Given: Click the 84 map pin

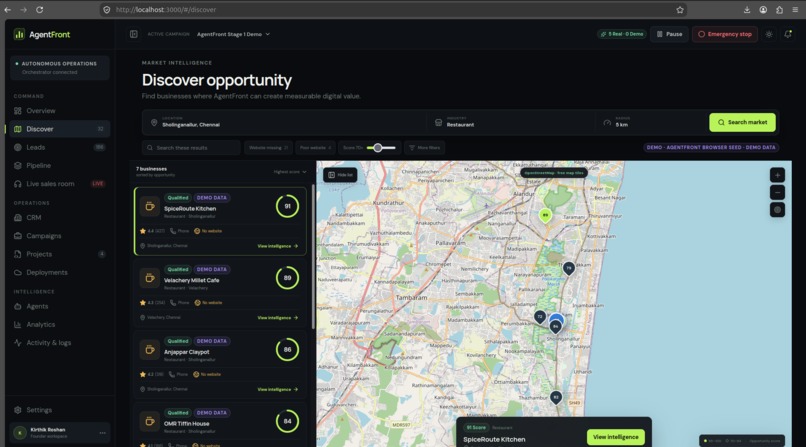Looking at the screenshot, I should click(x=555, y=327).
